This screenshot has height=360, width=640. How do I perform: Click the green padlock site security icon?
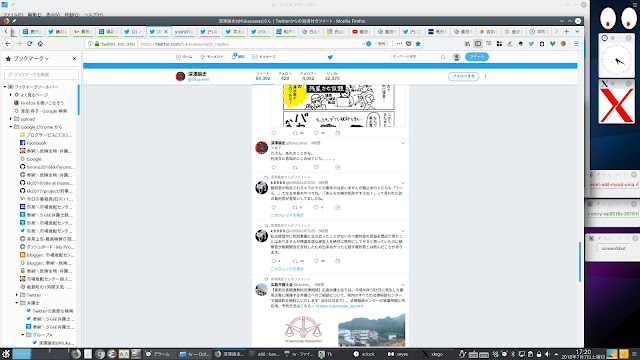(97, 44)
